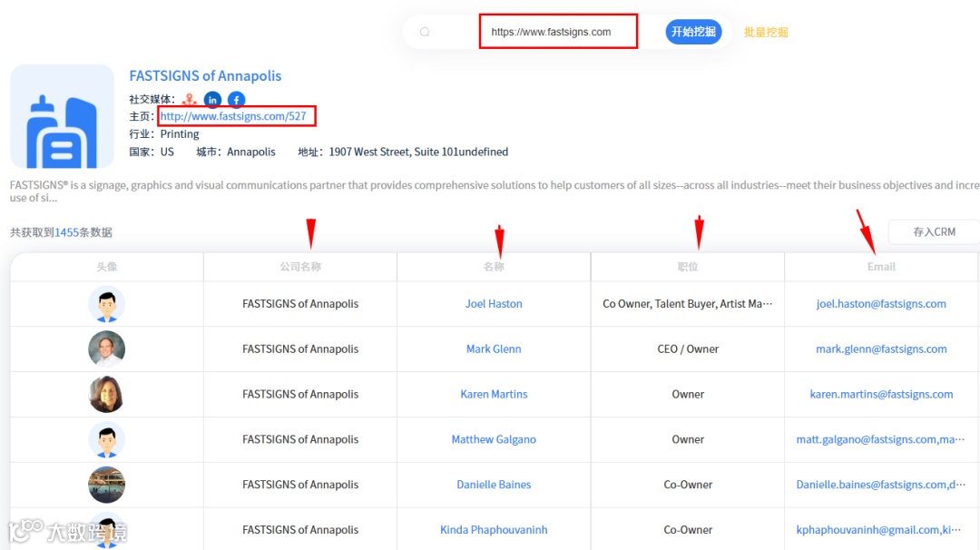Open Danielle Baines' profile link
Image resolution: width=980 pixels, height=550 pixels.
pos(494,485)
